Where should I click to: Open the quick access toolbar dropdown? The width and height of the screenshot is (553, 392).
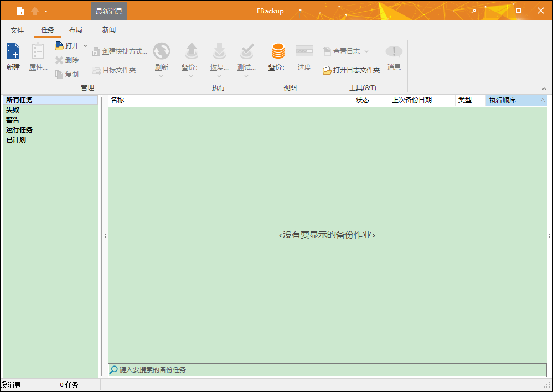coord(46,11)
